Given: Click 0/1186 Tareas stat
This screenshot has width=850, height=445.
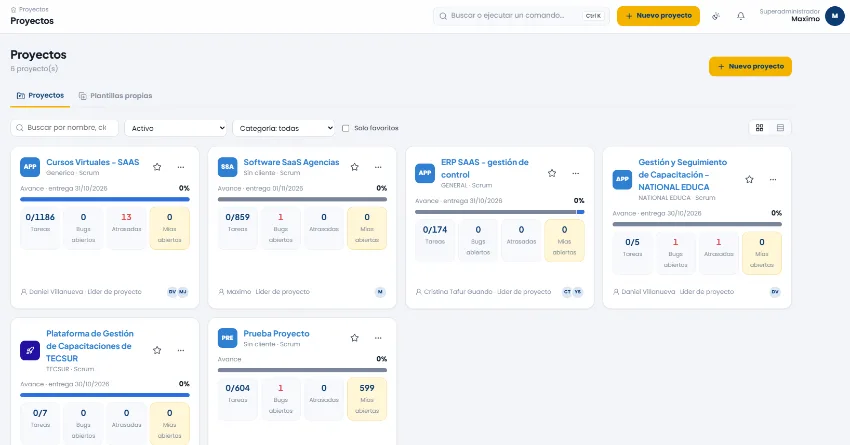Looking at the screenshot, I should coord(40,228).
